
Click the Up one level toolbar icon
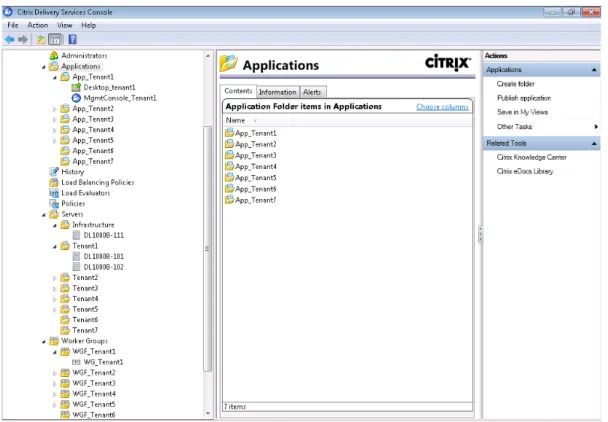click(41, 39)
